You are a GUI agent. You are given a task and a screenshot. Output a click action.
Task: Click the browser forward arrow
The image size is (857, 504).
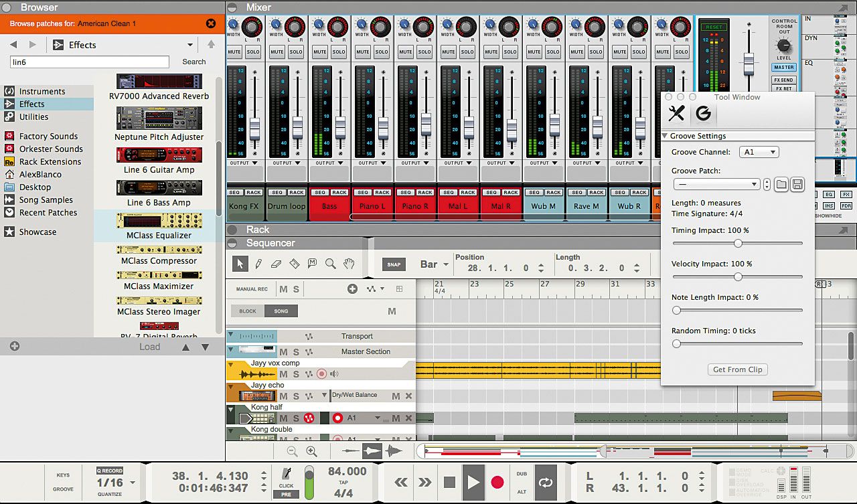[x=32, y=45]
